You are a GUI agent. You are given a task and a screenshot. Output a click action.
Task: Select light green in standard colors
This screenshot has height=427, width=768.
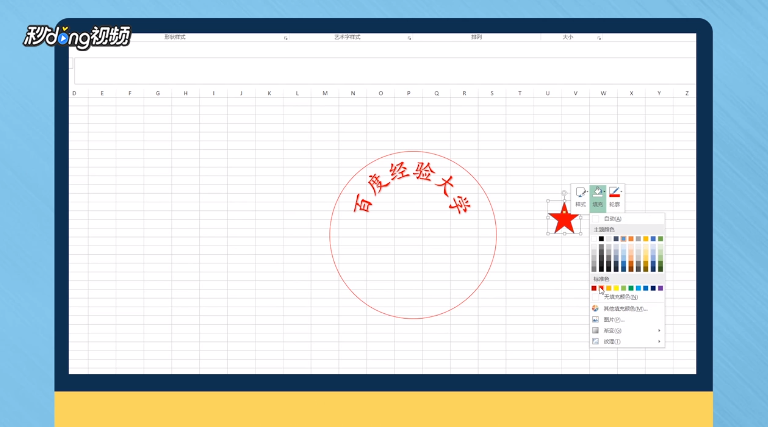coord(624,288)
